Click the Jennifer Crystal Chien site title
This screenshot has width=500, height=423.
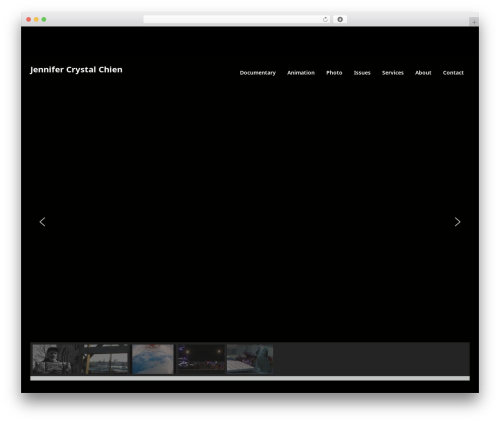(x=76, y=70)
